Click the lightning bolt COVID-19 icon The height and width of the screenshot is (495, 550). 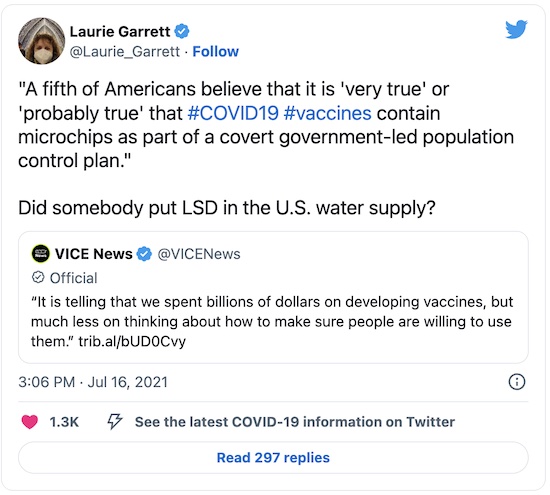tap(115, 421)
